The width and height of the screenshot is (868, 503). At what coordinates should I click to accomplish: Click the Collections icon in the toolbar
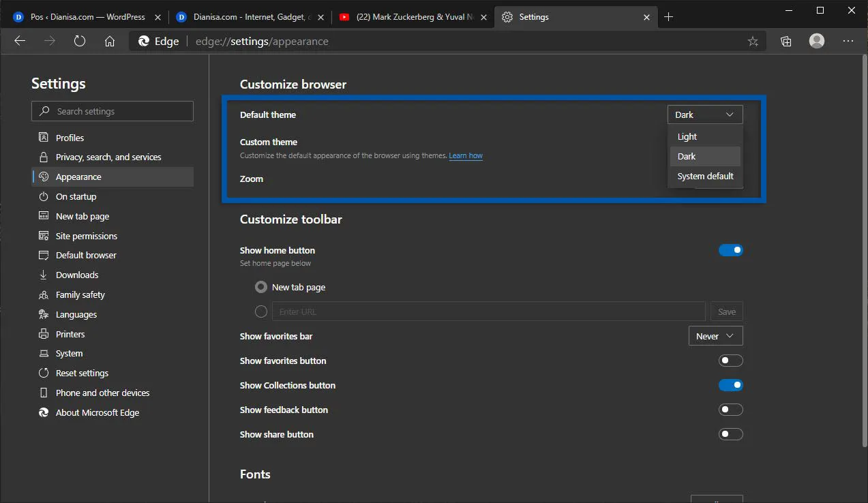tap(785, 41)
